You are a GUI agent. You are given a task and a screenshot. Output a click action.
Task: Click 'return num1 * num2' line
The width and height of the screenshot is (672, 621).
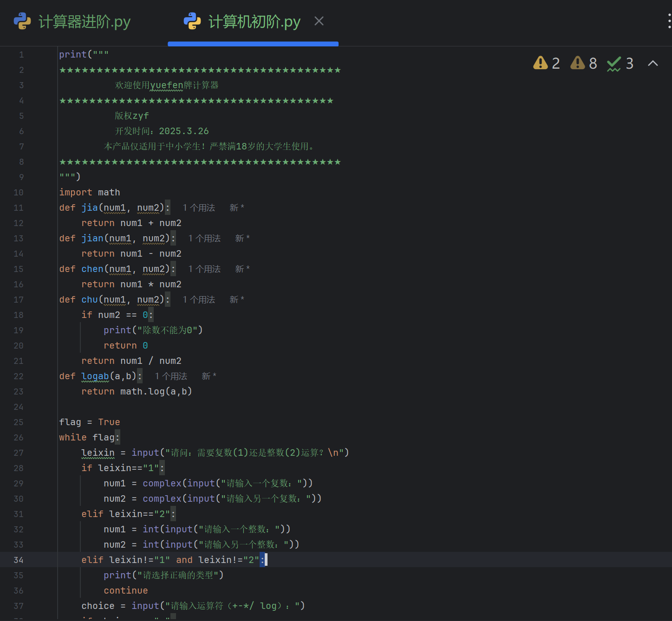[131, 284]
